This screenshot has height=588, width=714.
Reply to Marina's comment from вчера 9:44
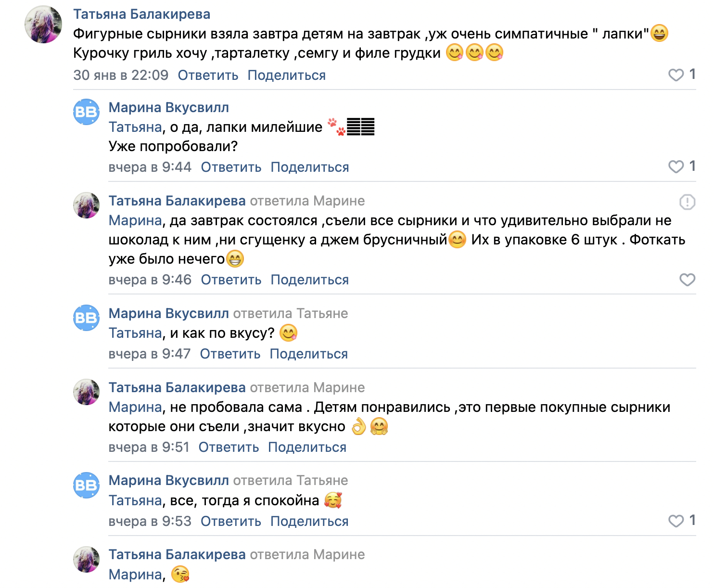tap(231, 167)
